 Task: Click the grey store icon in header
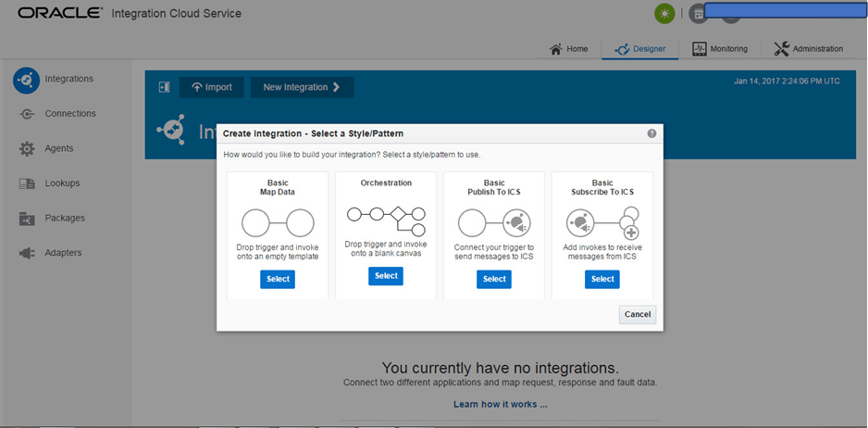699,14
